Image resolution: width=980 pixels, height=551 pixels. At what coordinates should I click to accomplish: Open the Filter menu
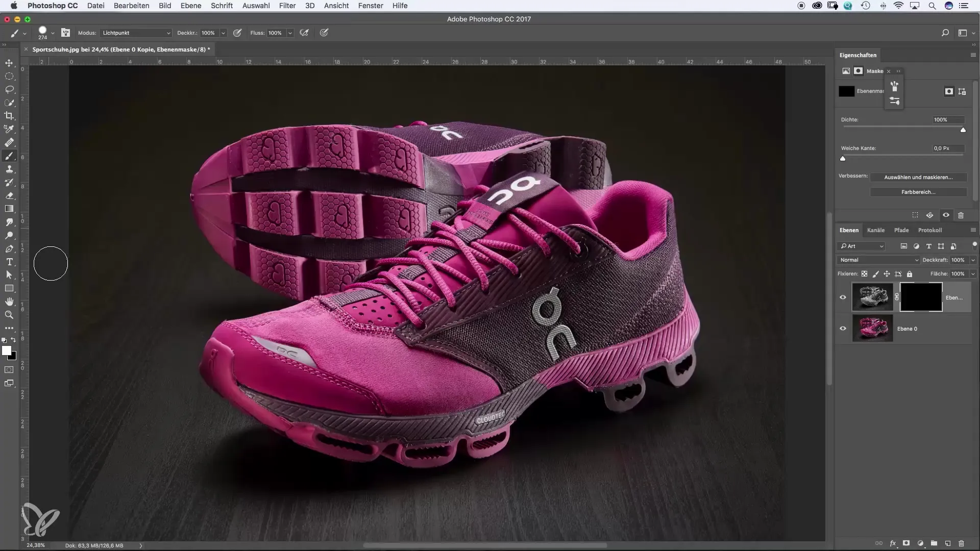pos(287,6)
